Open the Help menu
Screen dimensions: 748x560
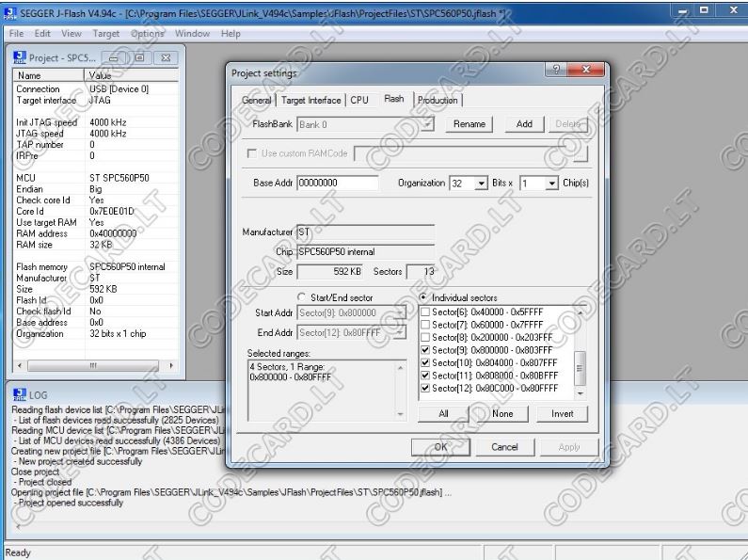tap(231, 33)
